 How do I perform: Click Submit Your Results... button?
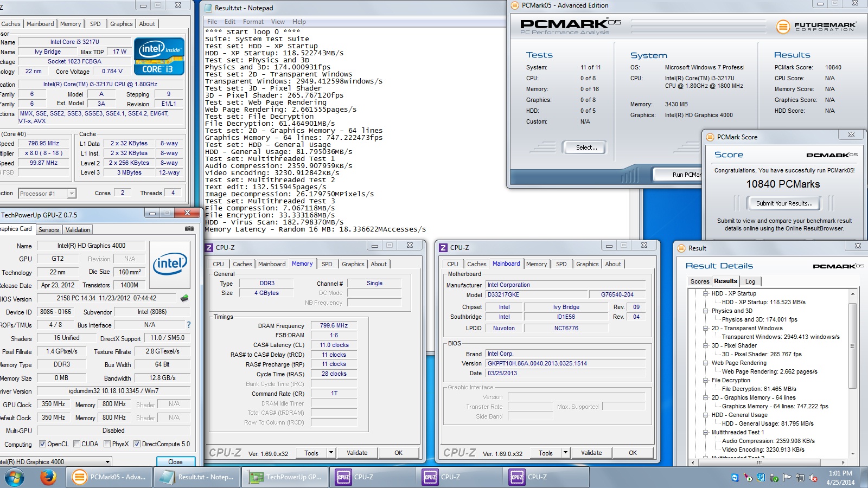pos(784,203)
